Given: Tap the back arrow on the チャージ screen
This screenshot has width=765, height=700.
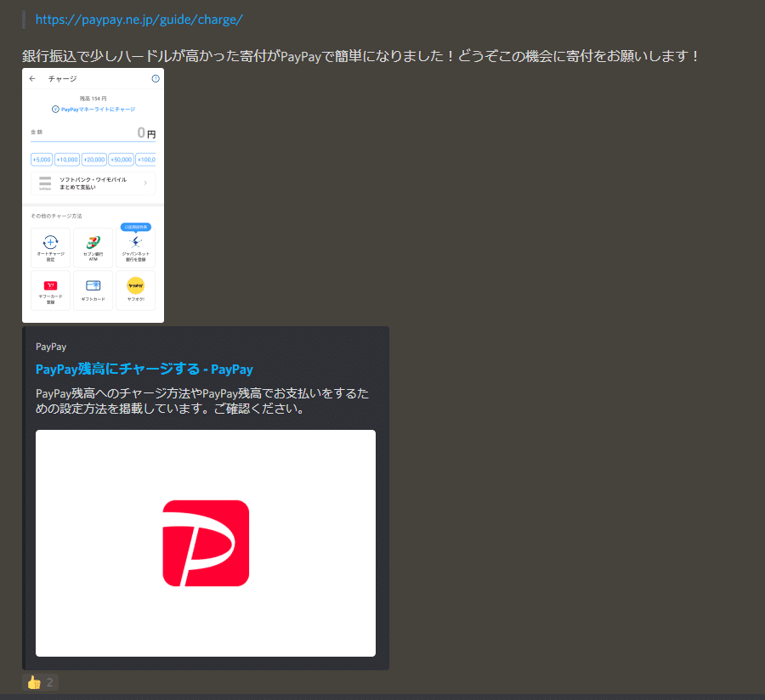Looking at the screenshot, I should click(31, 78).
